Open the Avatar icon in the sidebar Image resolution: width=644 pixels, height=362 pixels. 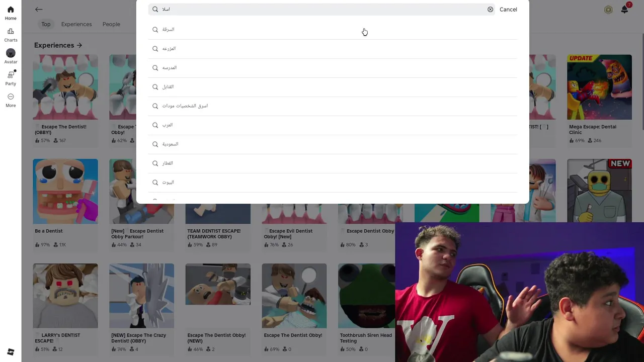click(x=11, y=53)
